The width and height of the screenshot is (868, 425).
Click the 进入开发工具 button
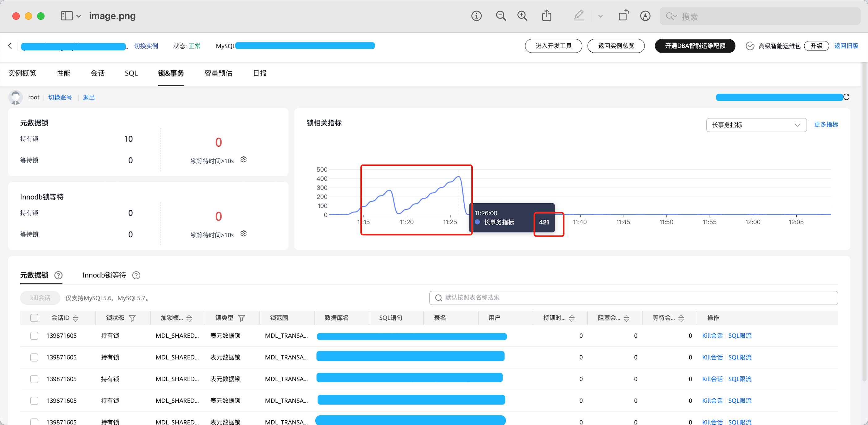[553, 46]
